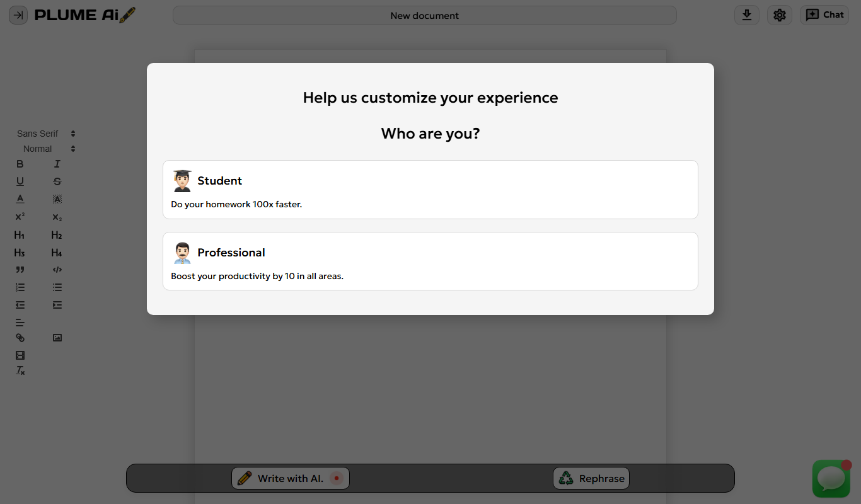The height and width of the screenshot is (504, 861).
Task: Collapse the sidebar with arrow icon
Action: click(x=18, y=15)
